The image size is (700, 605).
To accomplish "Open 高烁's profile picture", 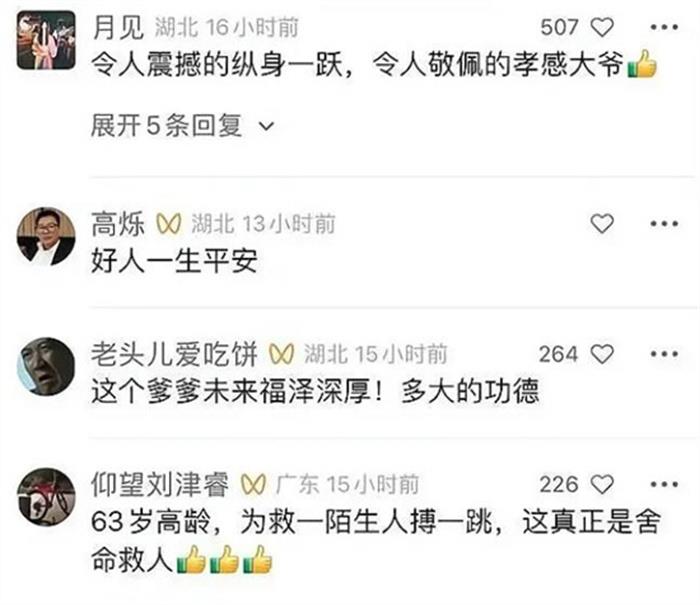I will point(46,236).
